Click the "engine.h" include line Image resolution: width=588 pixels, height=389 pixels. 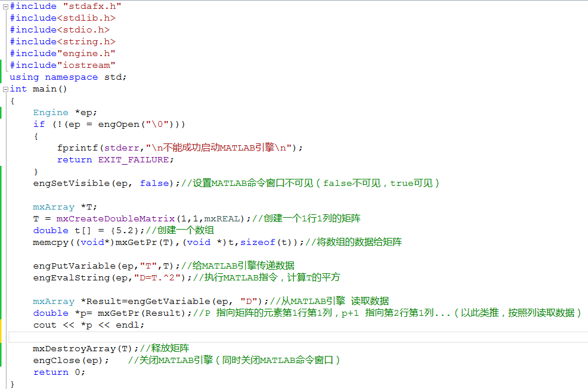tap(63, 54)
